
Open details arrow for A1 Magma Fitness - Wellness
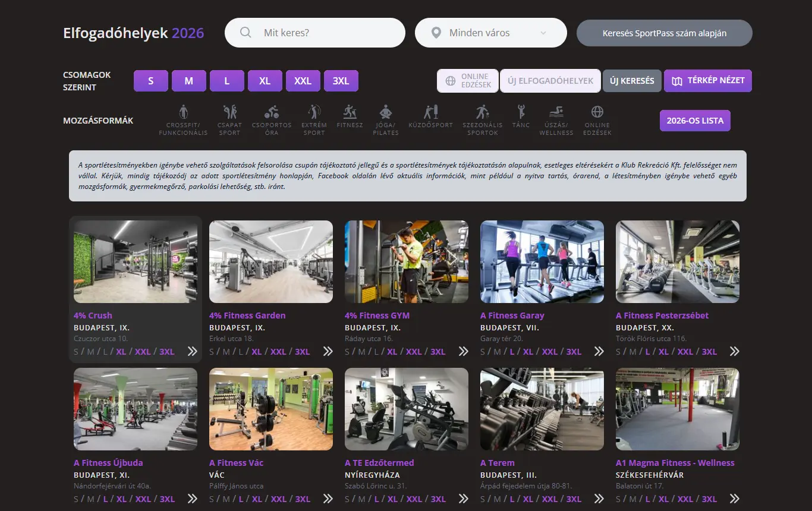[734, 499]
